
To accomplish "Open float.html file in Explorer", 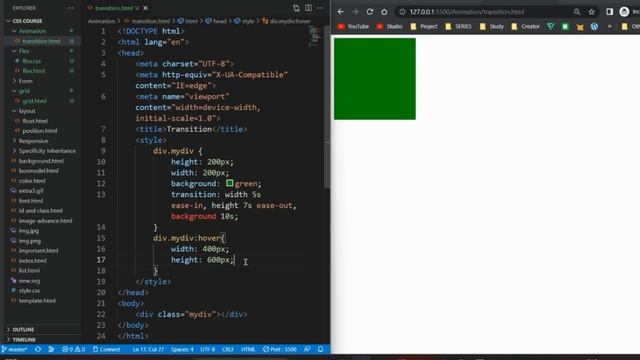I will click(35, 121).
